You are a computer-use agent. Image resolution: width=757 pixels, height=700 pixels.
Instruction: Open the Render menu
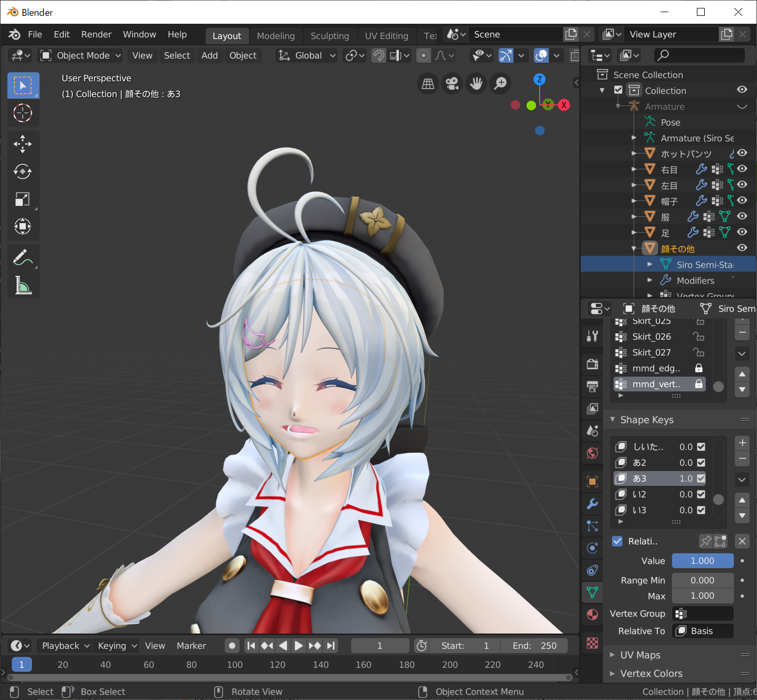(x=96, y=34)
